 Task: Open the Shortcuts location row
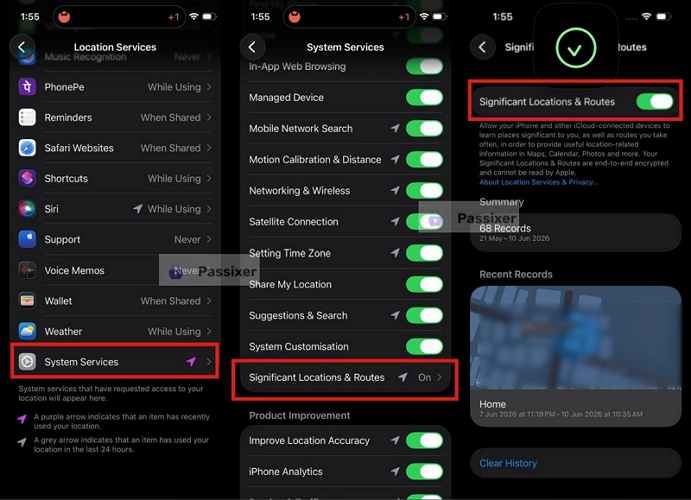(x=115, y=178)
